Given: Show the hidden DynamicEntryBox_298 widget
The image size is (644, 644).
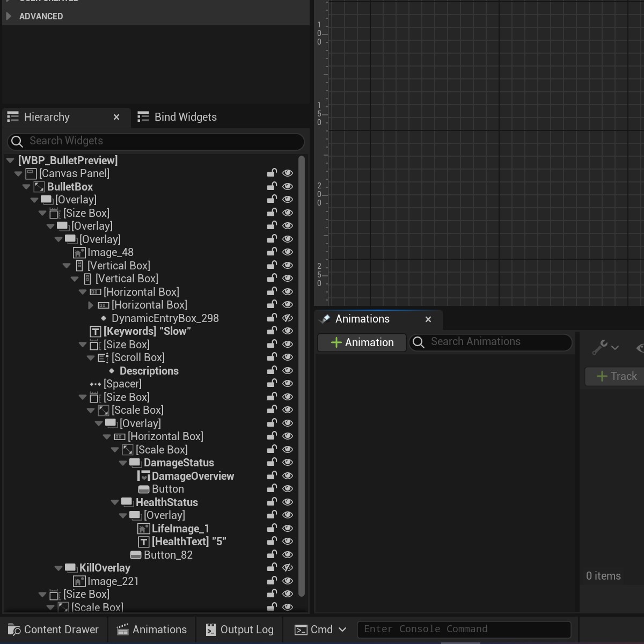Looking at the screenshot, I should pyautogui.click(x=288, y=318).
